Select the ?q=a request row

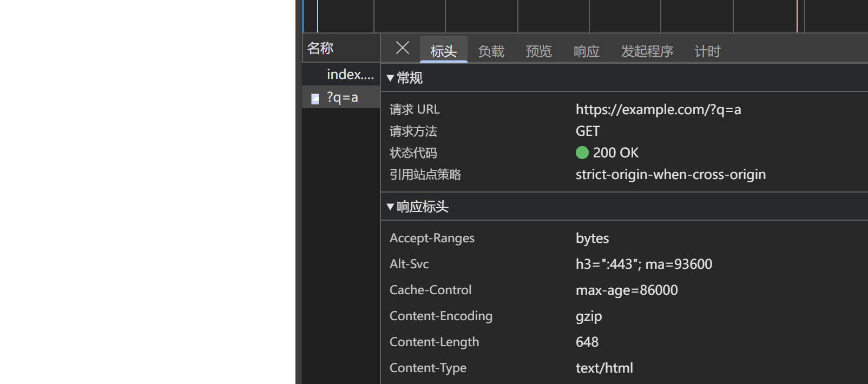(342, 98)
